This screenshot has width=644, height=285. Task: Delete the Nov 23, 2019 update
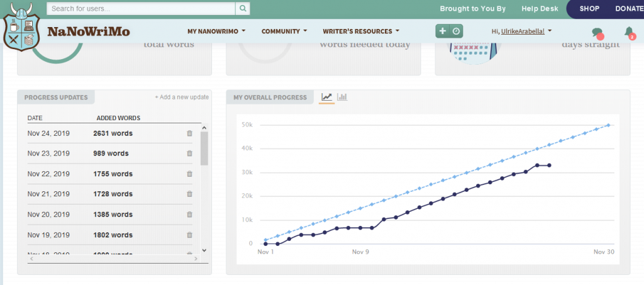coord(189,153)
